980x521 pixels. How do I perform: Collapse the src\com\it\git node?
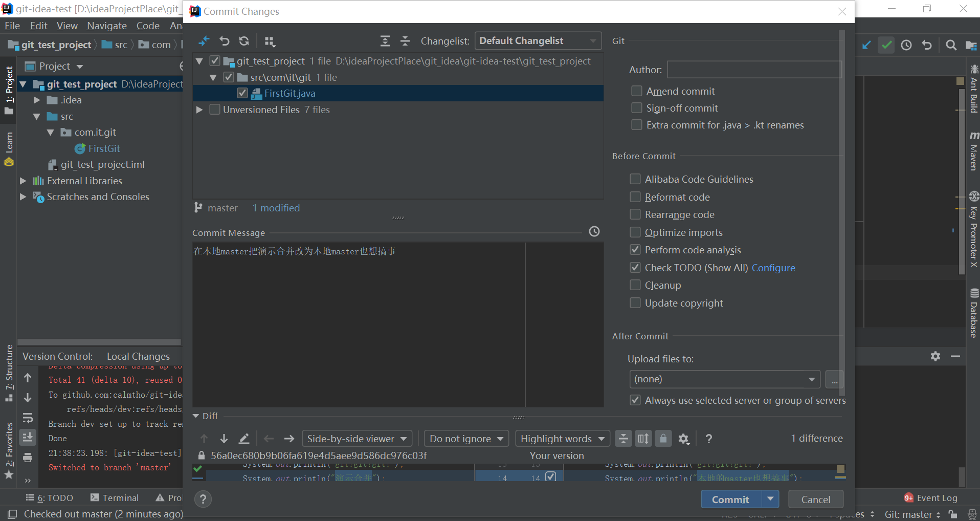pyautogui.click(x=213, y=77)
